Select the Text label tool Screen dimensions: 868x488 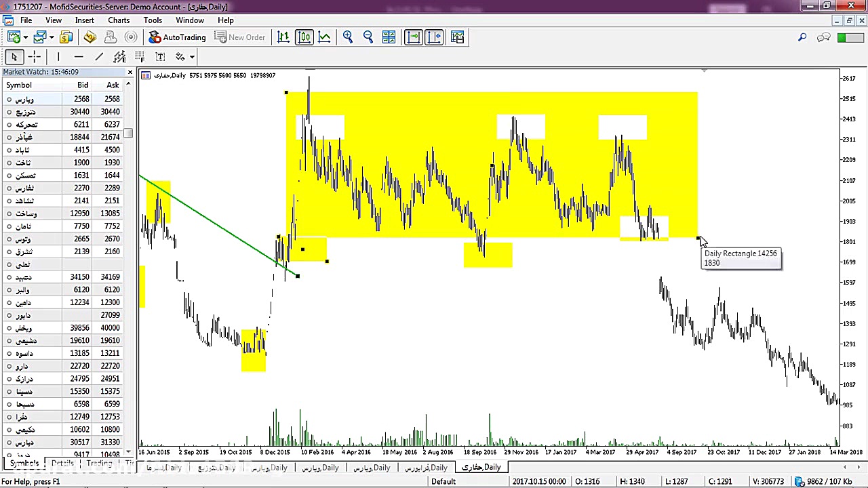click(160, 57)
